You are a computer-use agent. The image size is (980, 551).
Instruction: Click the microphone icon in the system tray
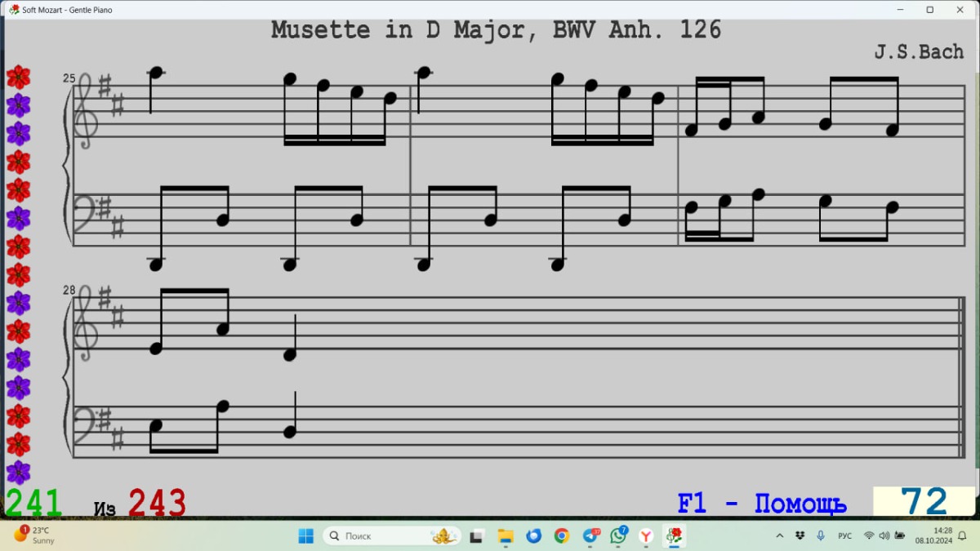(821, 535)
